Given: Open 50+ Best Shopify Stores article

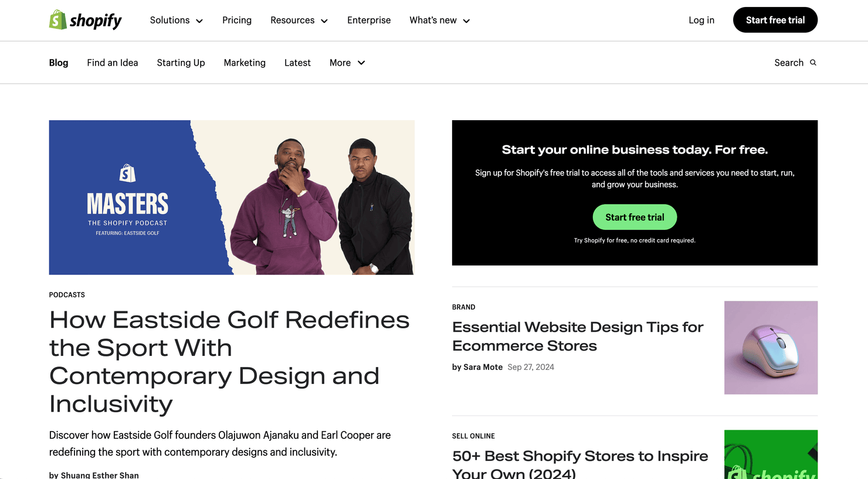Looking at the screenshot, I should click(580, 464).
